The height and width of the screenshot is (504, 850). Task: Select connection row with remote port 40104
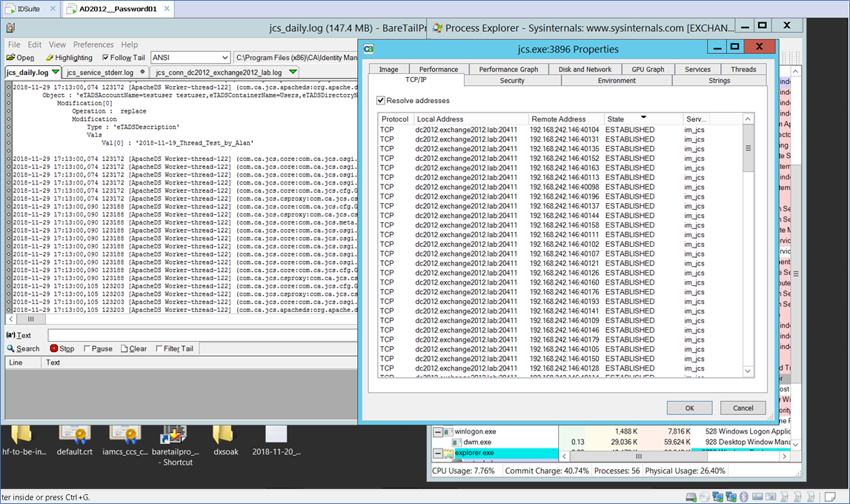(x=560, y=130)
